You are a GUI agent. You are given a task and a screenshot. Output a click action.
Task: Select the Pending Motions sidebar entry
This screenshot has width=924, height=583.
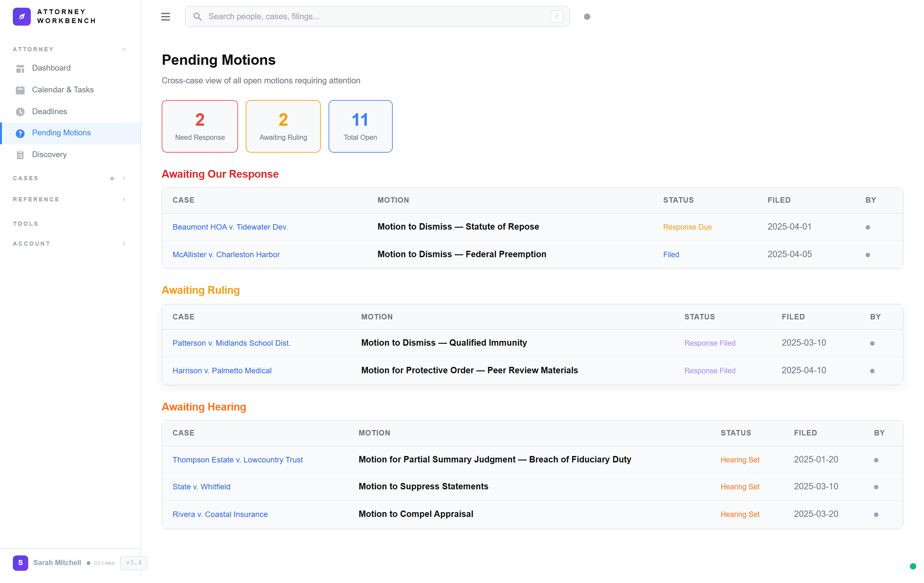pos(61,133)
